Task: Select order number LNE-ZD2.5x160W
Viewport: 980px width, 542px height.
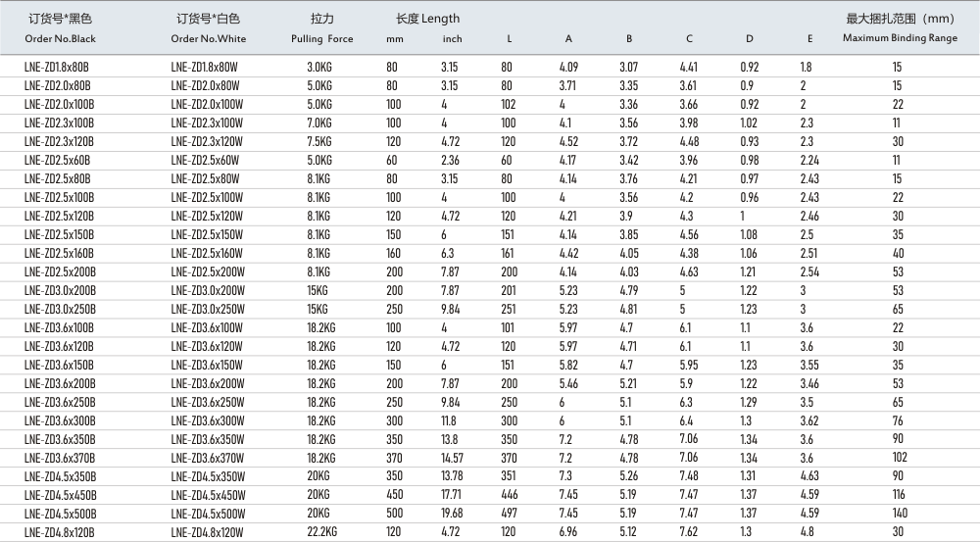Action: 207,254
